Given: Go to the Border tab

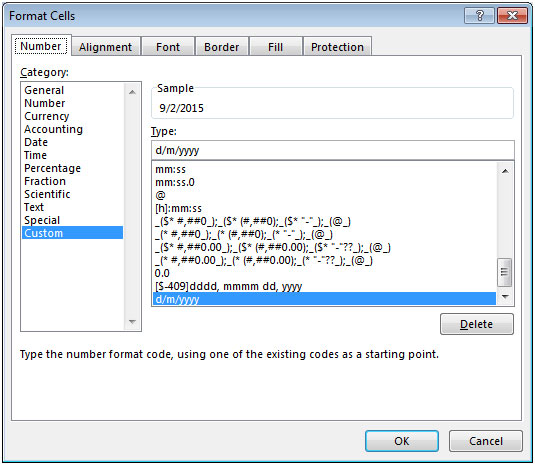Looking at the screenshot, I should coord(221,47).
